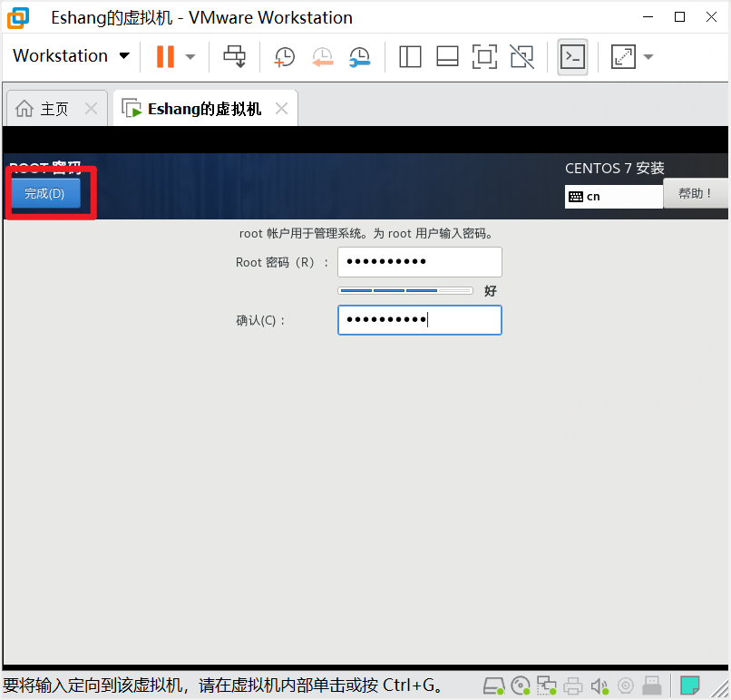Focus the 确认(C) password field
This screenshot has height=700, width=731.
click(x=420, y=320)
